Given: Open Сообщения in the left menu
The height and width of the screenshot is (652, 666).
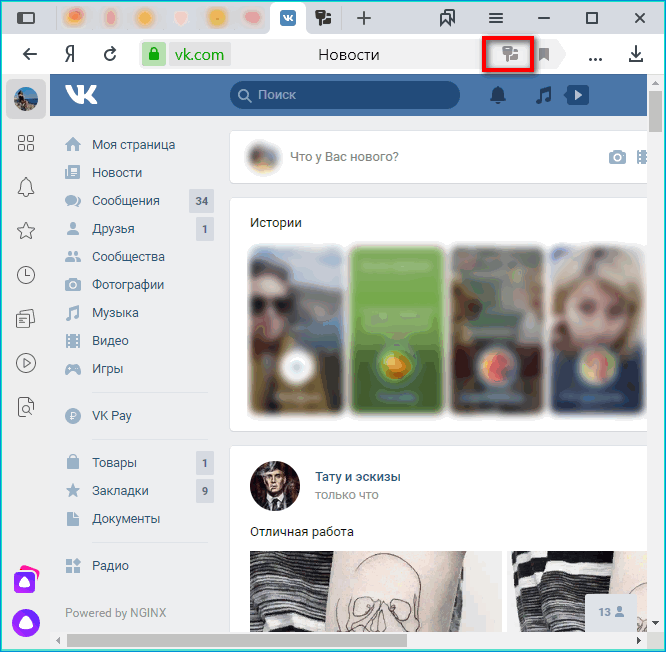Looking at the screenshot, I should 125,201.
